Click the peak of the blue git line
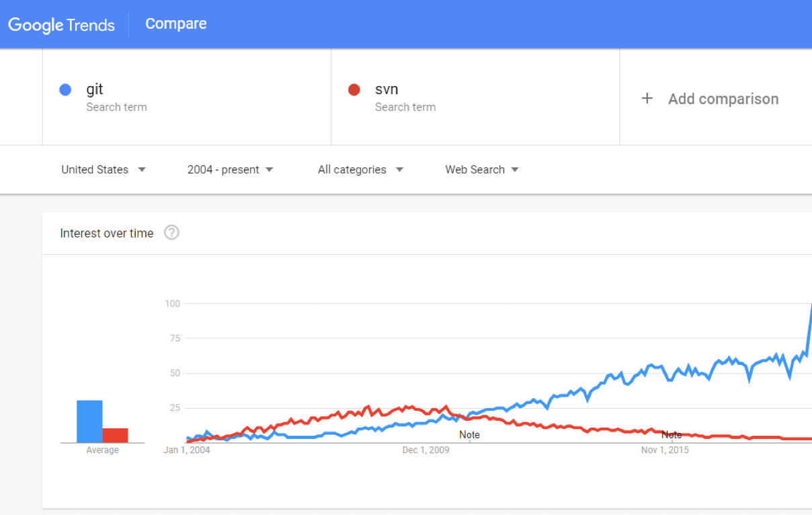This screenshot has height=515, width=812. click(x=809, y=306)
